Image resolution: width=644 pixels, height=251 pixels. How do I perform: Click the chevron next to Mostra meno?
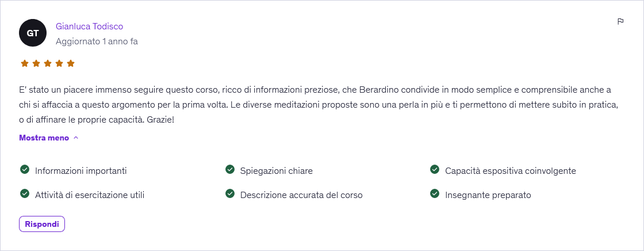[76, 138]
